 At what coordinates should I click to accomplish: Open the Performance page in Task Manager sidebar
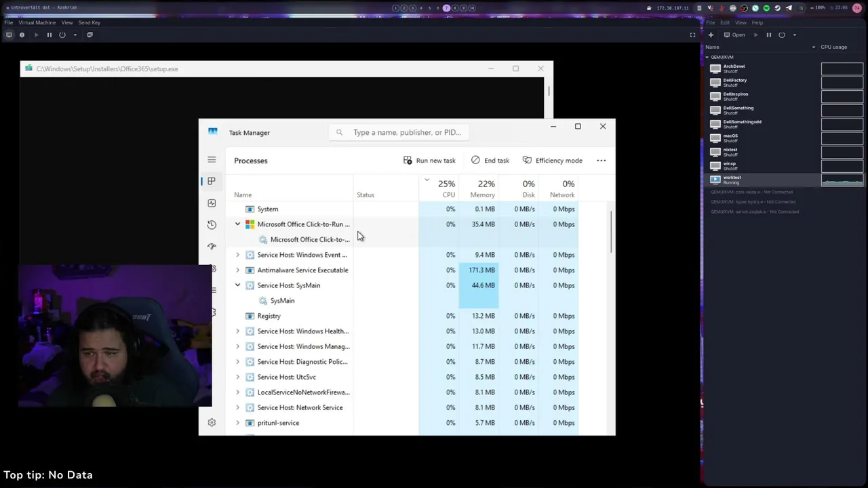(x=212, y=203)
